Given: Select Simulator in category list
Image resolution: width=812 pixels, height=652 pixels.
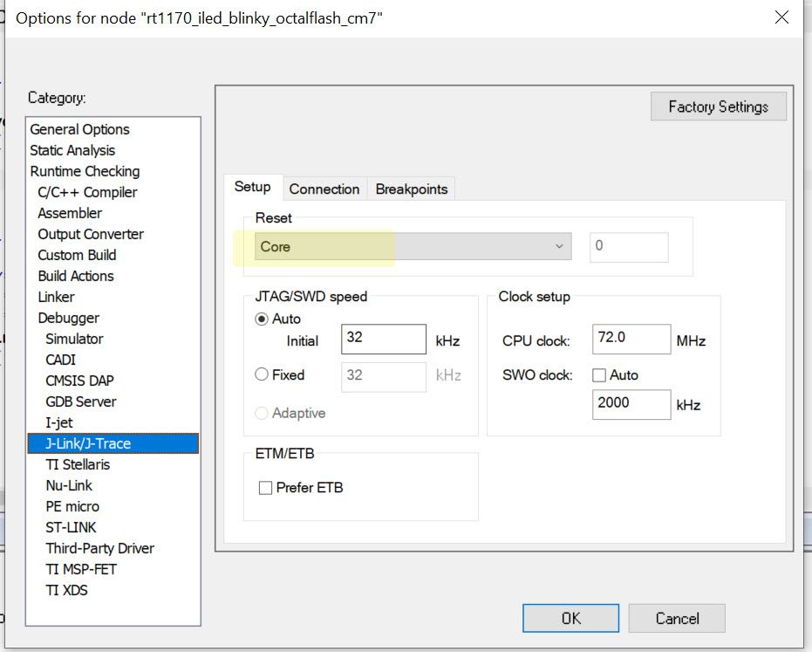Looking at the screenshot, I should (75, 339).
